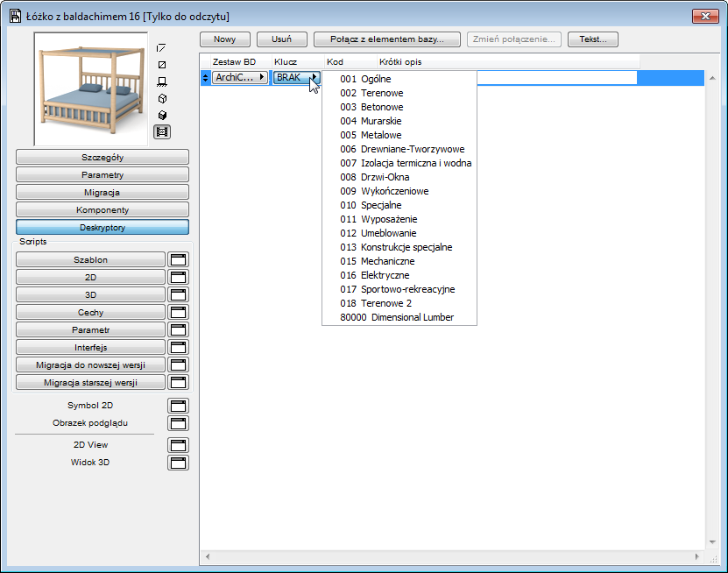Viewport: 728px width, 573px height.
Task: Open the Interfejs script
Action: point(90,347)
